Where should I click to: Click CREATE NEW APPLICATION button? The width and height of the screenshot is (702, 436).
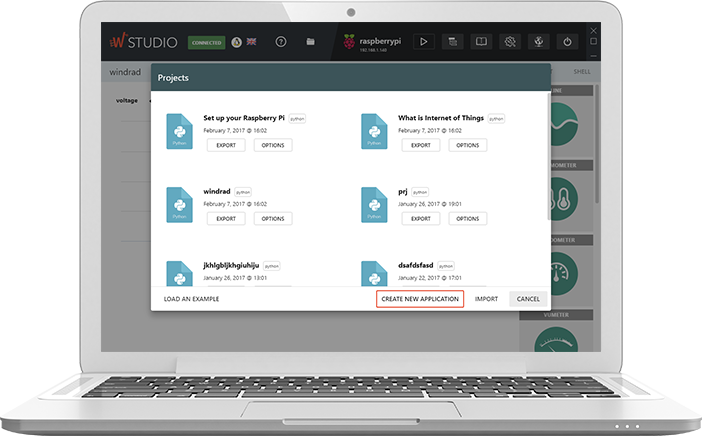coord(420,299)
